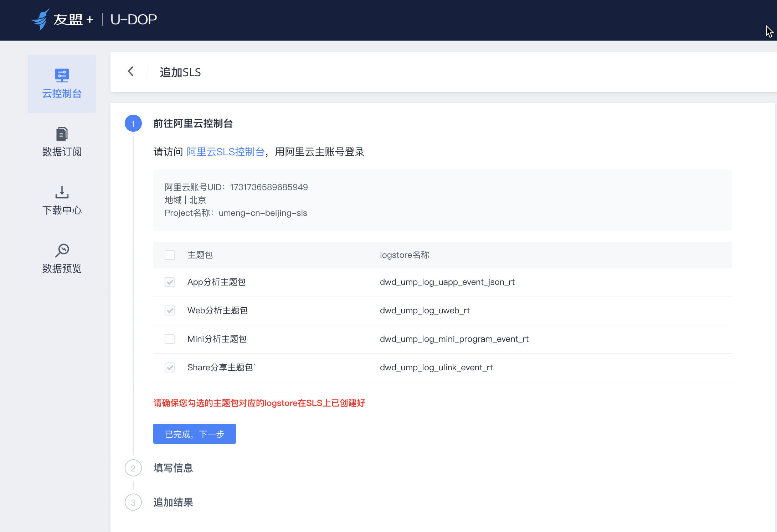The image size is (777, 532).
Task: Click logstore dwd_ump_log_uapp_event_json_rt
Action: (x=447, y=282)
